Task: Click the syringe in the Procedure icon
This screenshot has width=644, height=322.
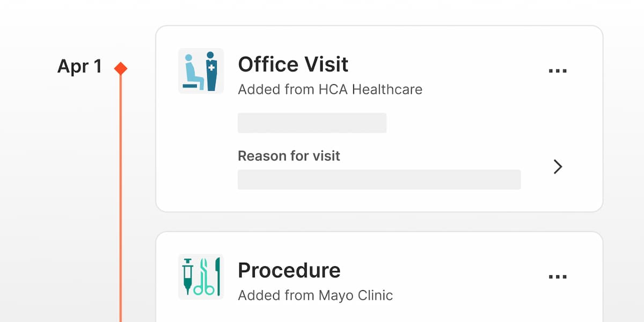Action: [x=187, y=276]
